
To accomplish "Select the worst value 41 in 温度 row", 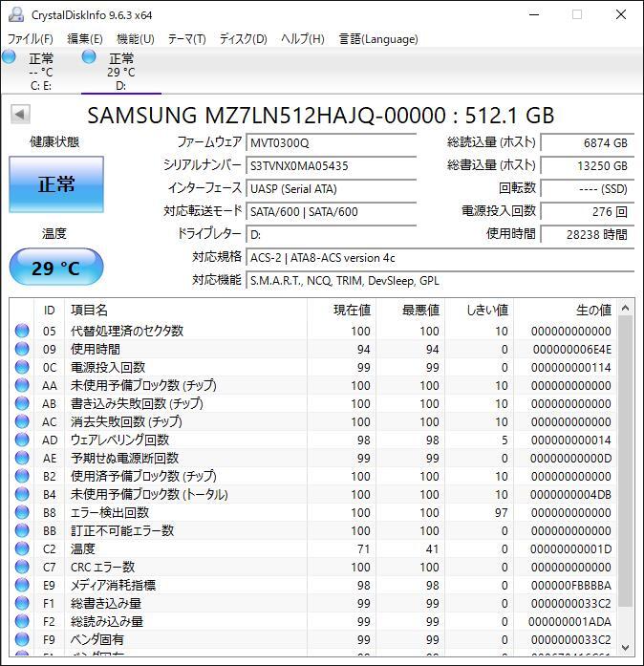I will (433, 549).
